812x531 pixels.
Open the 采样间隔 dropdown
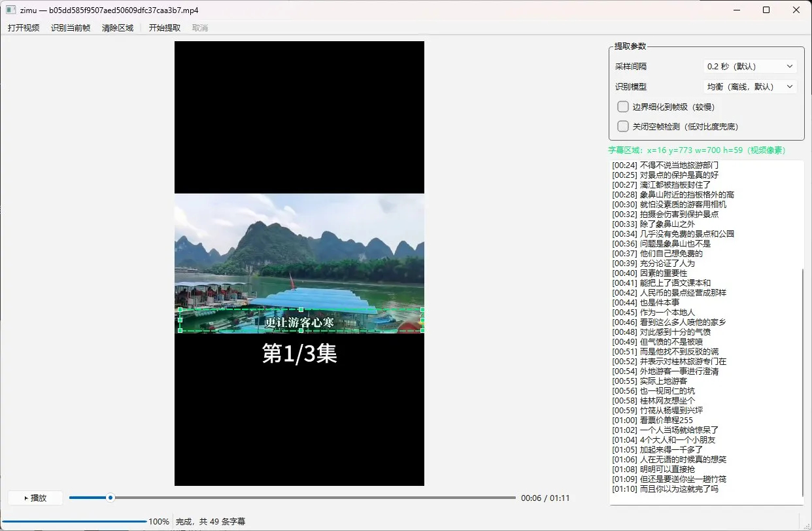coord(750,66)
